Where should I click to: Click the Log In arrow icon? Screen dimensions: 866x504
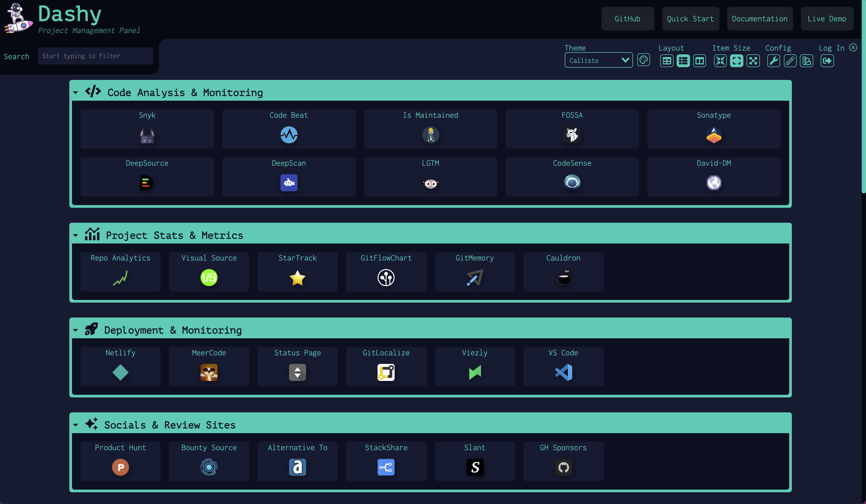pyautogui.click(x=827, y=61)
